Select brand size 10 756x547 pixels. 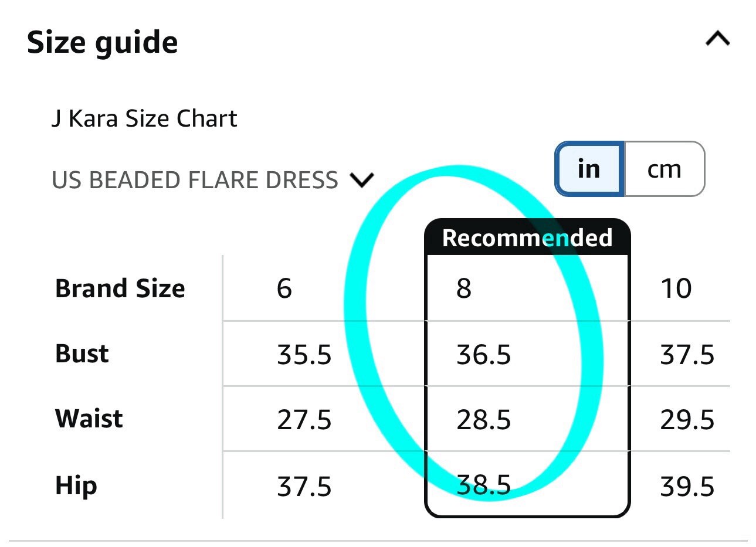coord(676,288)
